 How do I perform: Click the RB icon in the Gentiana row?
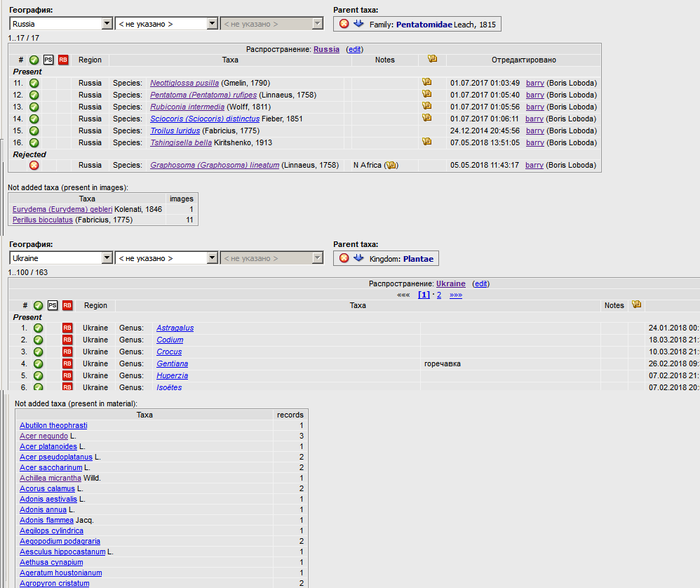[67, 363]
